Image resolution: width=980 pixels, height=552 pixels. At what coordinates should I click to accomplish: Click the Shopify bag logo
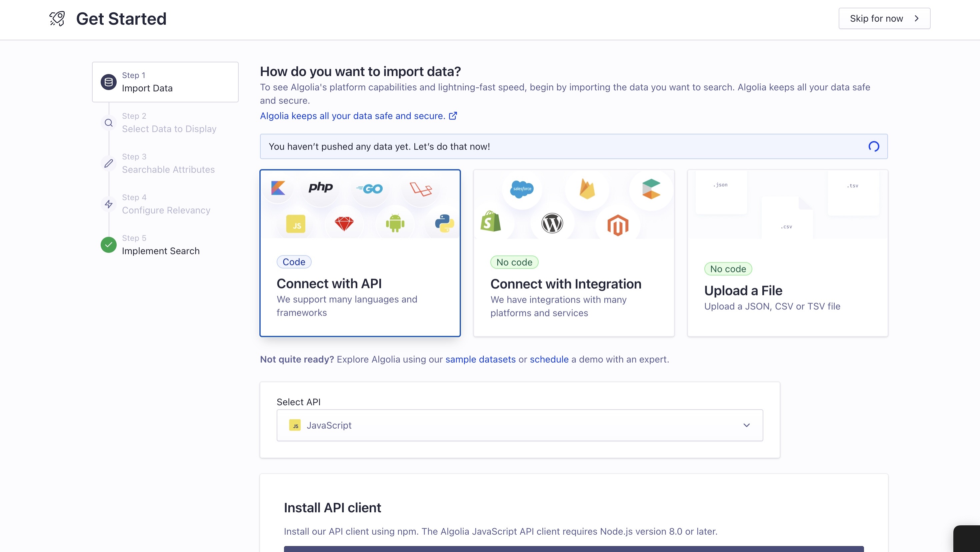coord(490,221)
